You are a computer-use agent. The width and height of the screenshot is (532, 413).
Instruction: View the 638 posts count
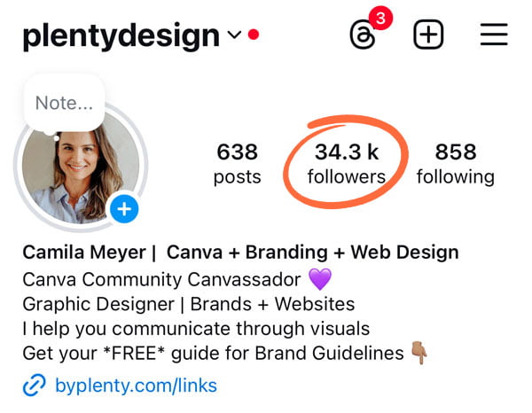(x=237, y=163)
